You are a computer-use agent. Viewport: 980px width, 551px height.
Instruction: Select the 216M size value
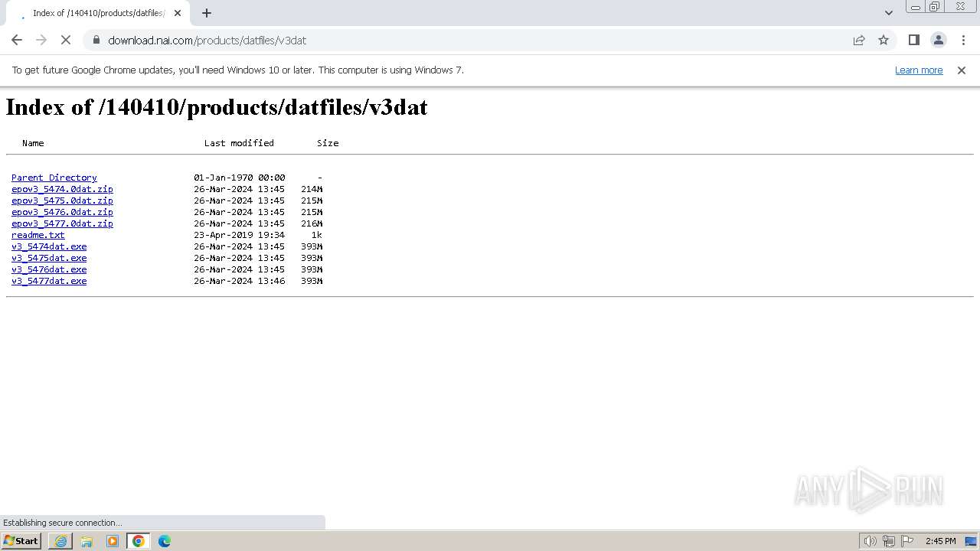[312, 223]
